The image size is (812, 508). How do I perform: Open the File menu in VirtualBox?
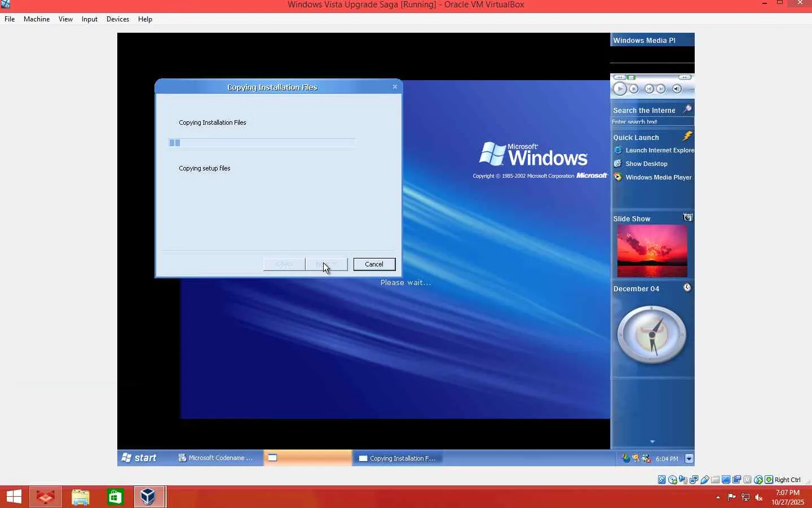(10, 19)
